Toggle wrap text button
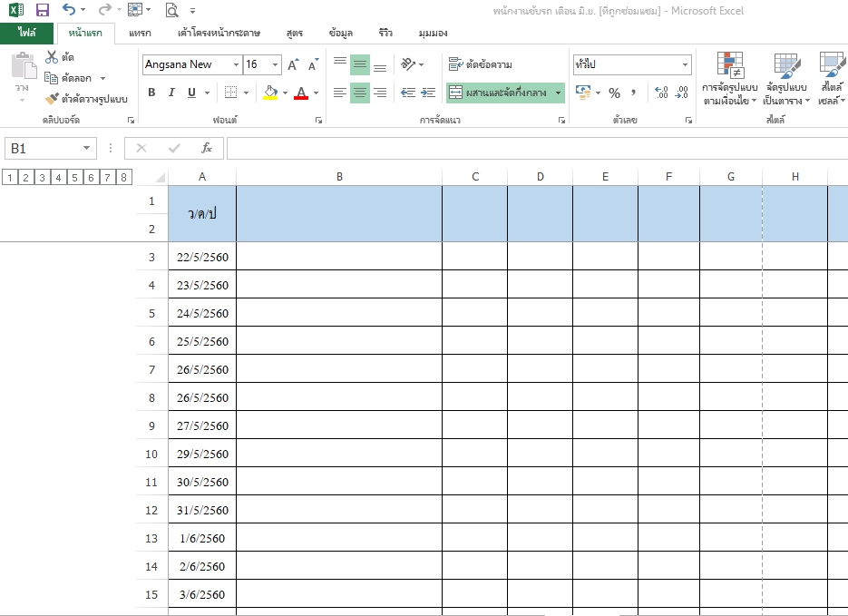 (x=481, y=64)
